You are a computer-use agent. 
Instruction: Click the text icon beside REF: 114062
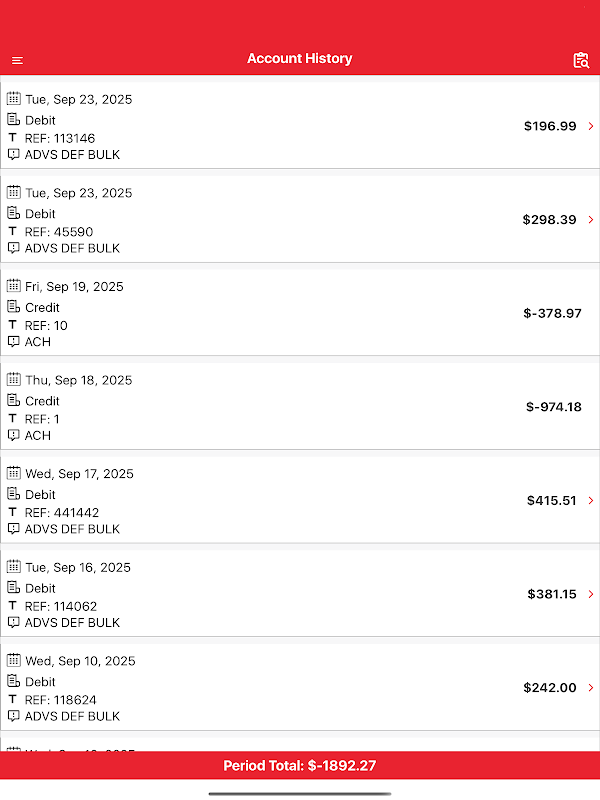tap(14, 606)
